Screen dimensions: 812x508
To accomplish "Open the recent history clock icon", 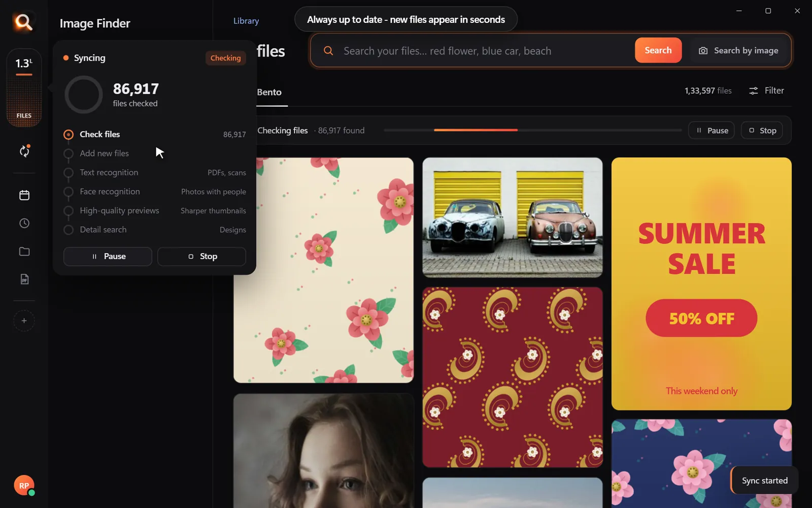I will coord(24,223).
